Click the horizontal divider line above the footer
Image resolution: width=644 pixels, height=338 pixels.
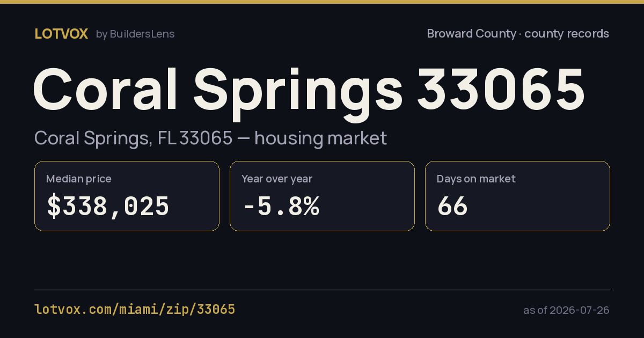(x=322, y=290)
